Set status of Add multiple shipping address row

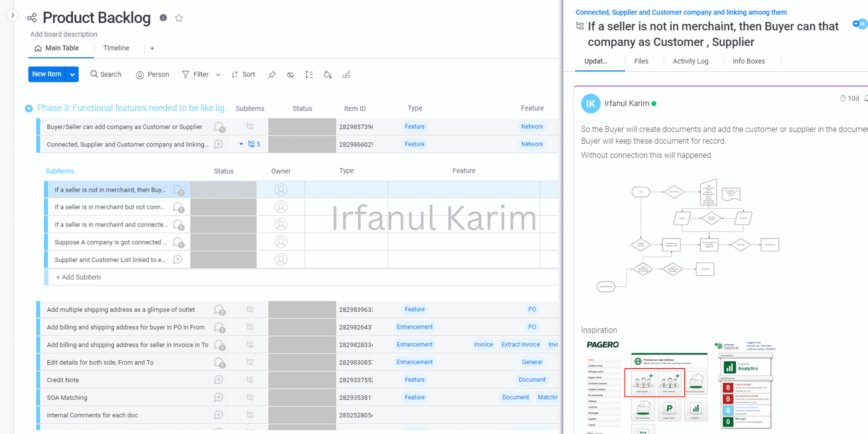click(x=302, y=310)
